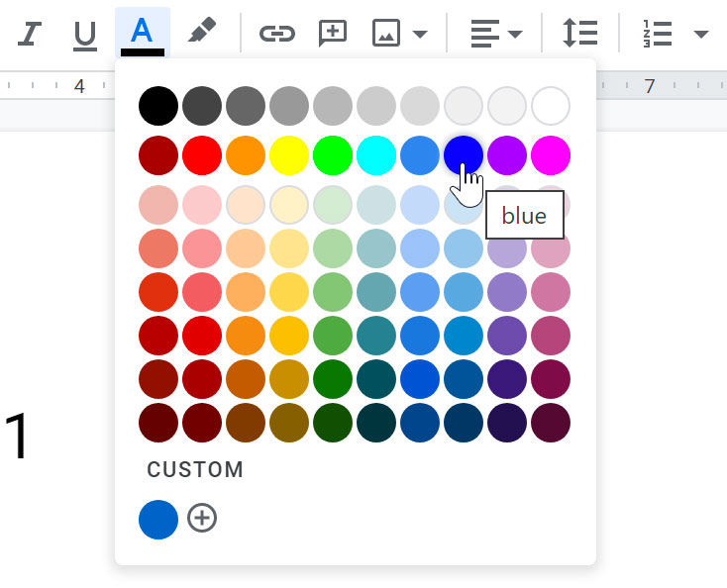Toggle italic formatting
This screenshot has height=588, width=727.
pos(30,34)
